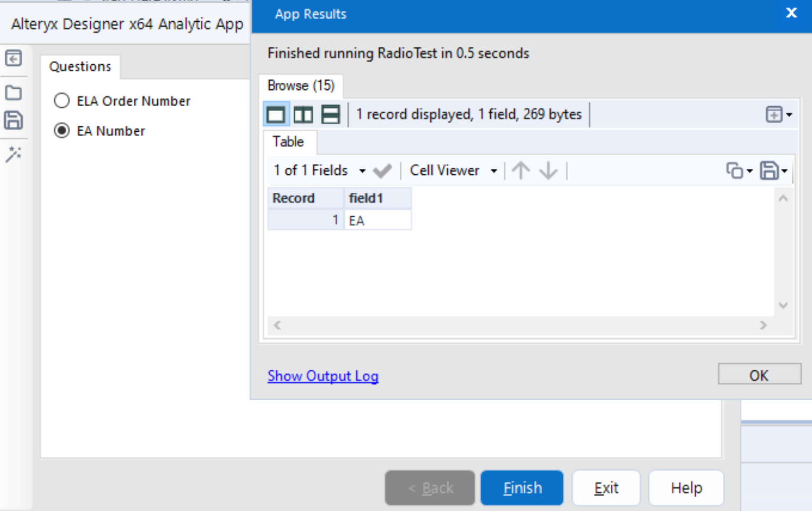Switch to the Browse (15) tab
812x511 pixels.
(301, 85)
